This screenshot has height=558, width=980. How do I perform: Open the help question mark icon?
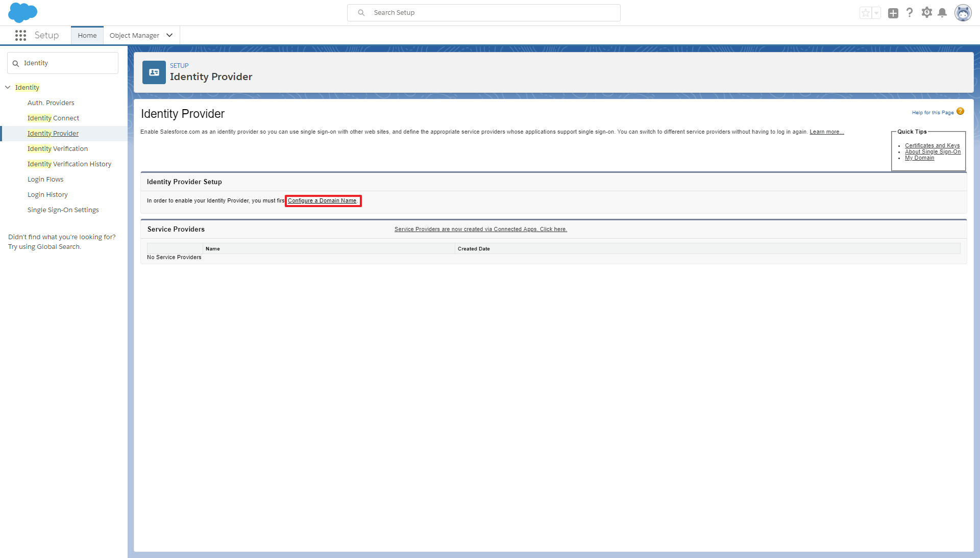click(910, 13)
